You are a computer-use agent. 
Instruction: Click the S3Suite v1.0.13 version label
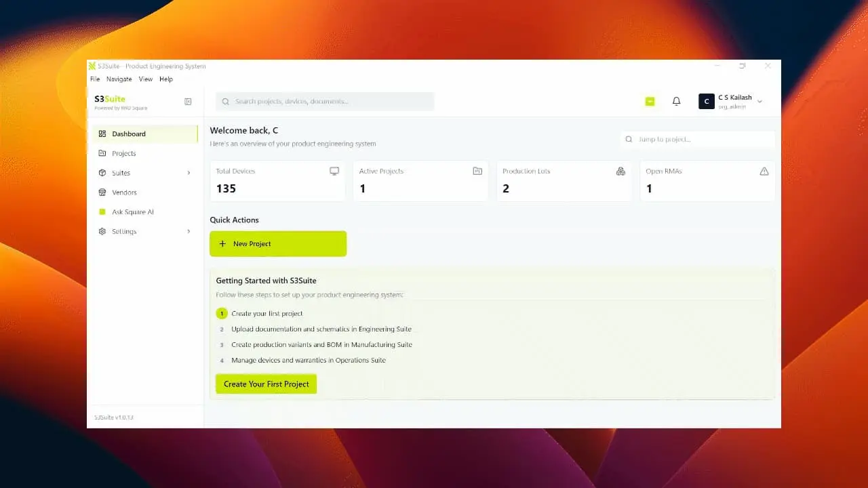tap(114, 418)
